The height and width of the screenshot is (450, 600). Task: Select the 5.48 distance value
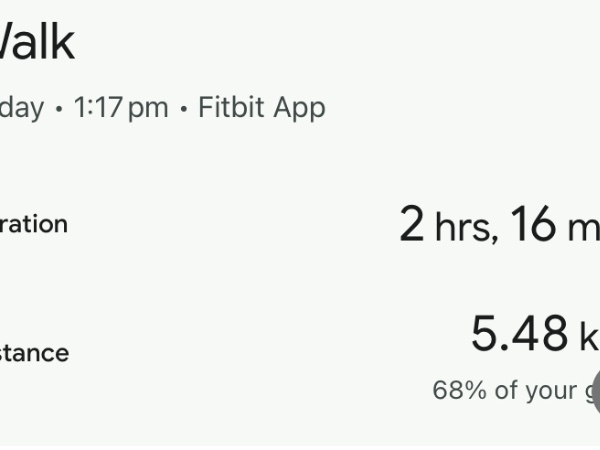point(520,335)
